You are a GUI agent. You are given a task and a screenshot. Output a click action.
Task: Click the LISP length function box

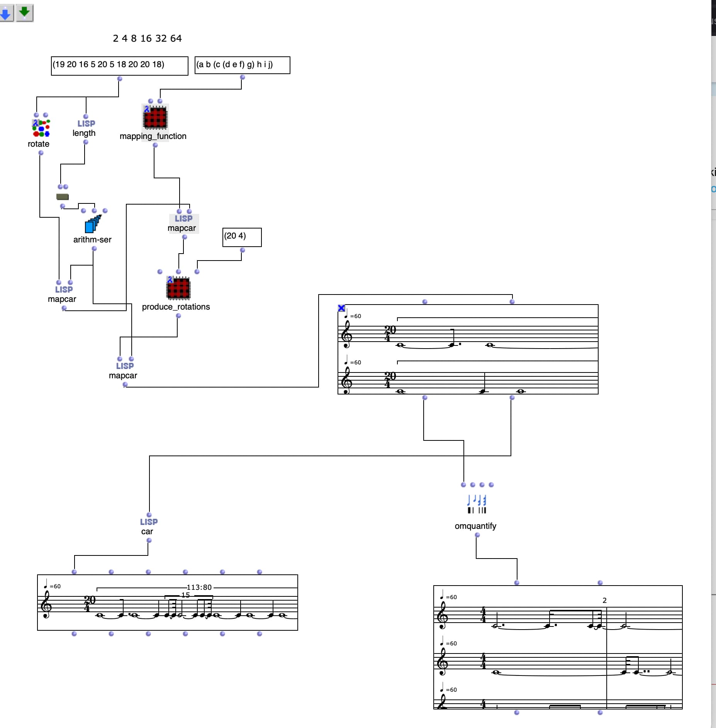[85, 128]
